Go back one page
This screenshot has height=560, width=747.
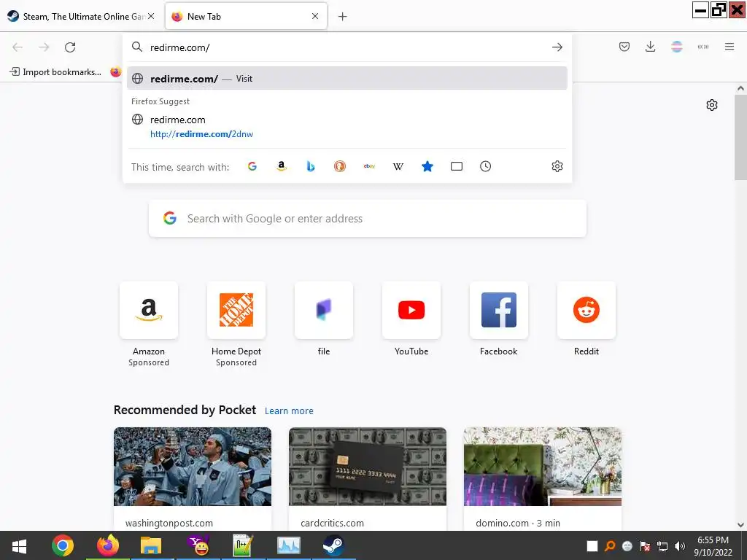click(18, 47)
